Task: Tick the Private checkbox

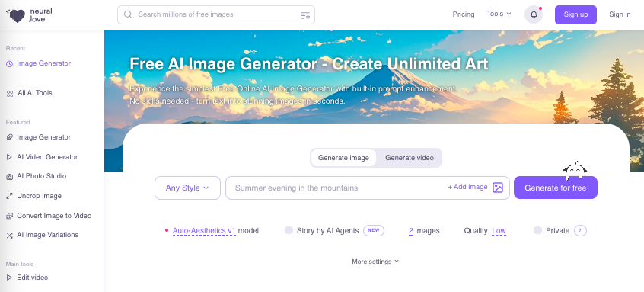Action: click(x=537, y=230)
